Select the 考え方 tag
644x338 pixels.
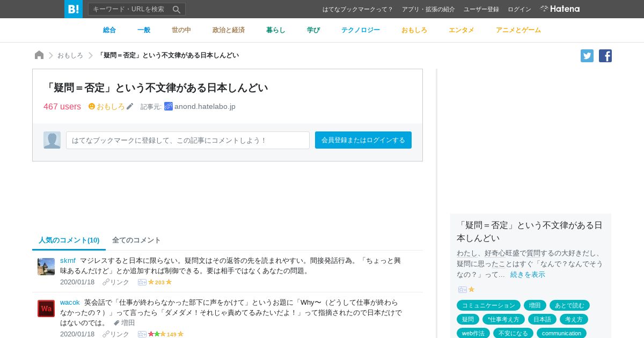574,319
